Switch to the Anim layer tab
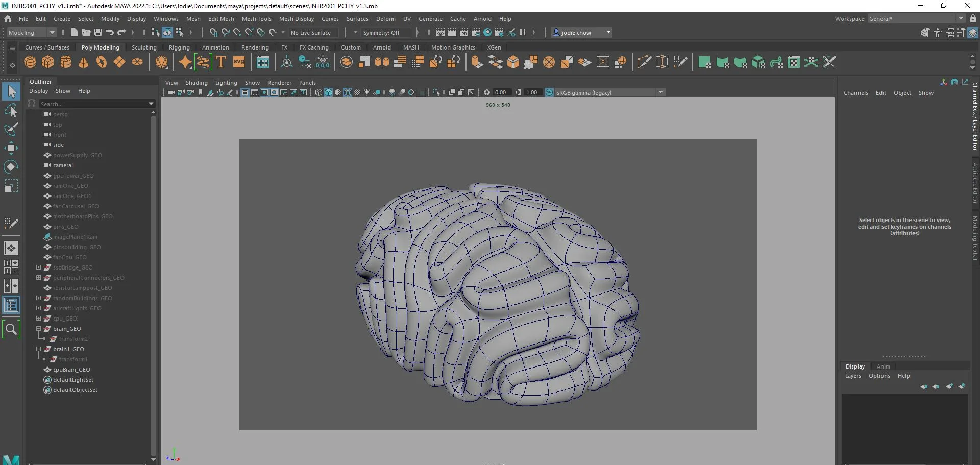This screenshot has width=980, height=465. (883, 366)
